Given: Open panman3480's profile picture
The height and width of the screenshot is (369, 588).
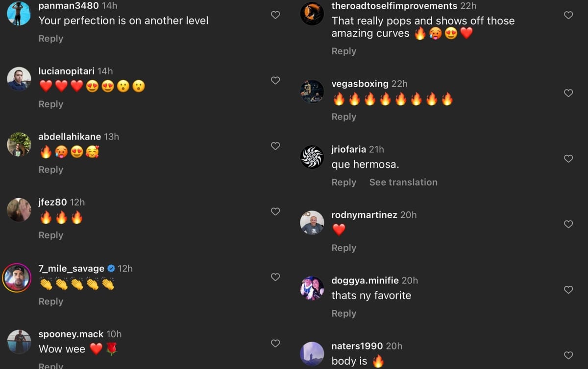Looking at the screenshot, I should (19, 13).
